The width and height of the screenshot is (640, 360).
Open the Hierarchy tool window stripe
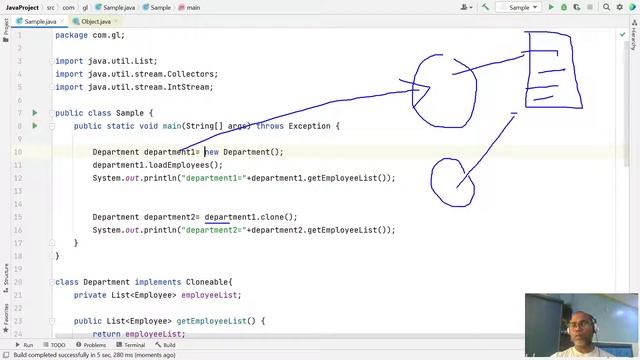click(634, 35)
